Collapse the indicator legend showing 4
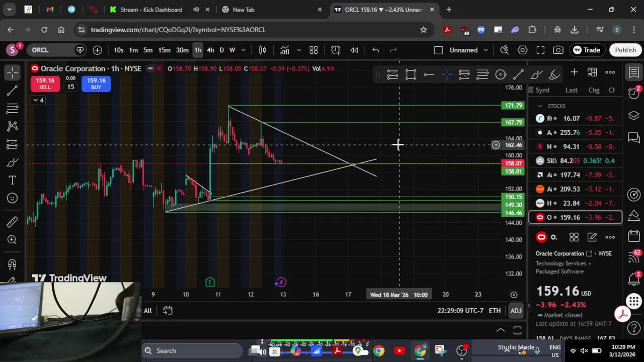The image size is (644, 362). coord(38,100)
